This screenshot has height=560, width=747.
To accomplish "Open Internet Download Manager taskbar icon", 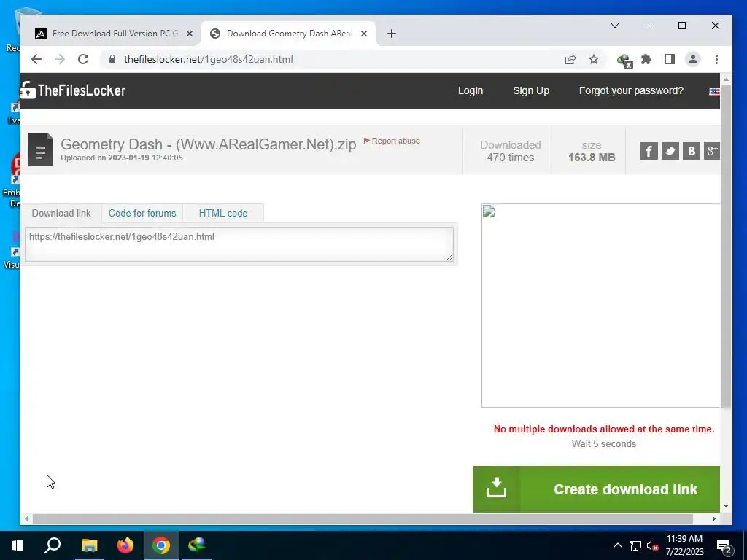I will click(x=197, y=545).
